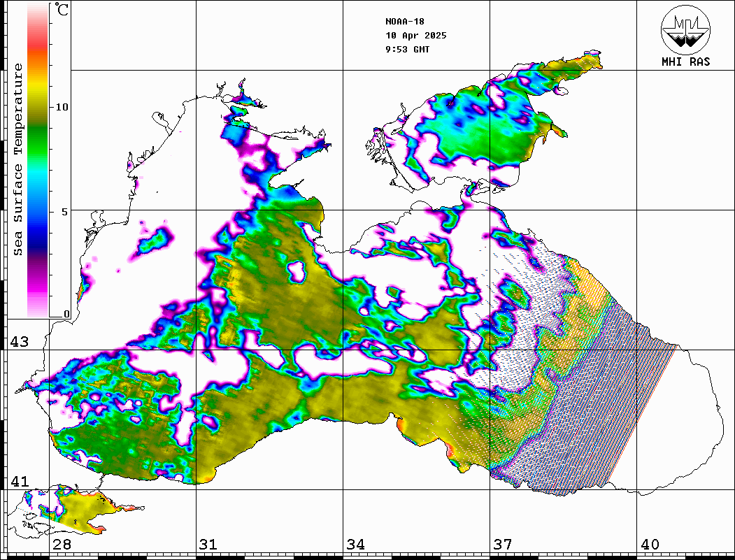Click the longitude label '40'

point(650,545)
